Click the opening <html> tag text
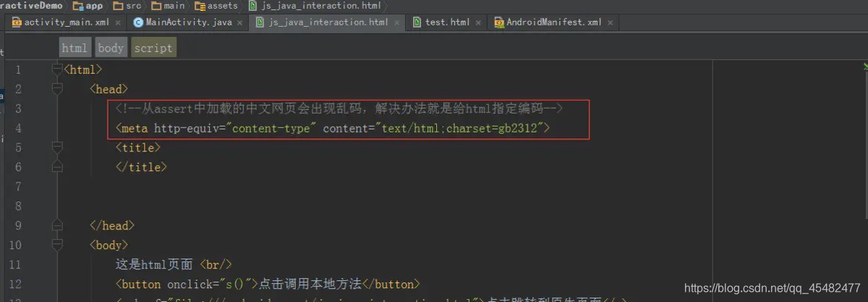 [x=82, y=70]
